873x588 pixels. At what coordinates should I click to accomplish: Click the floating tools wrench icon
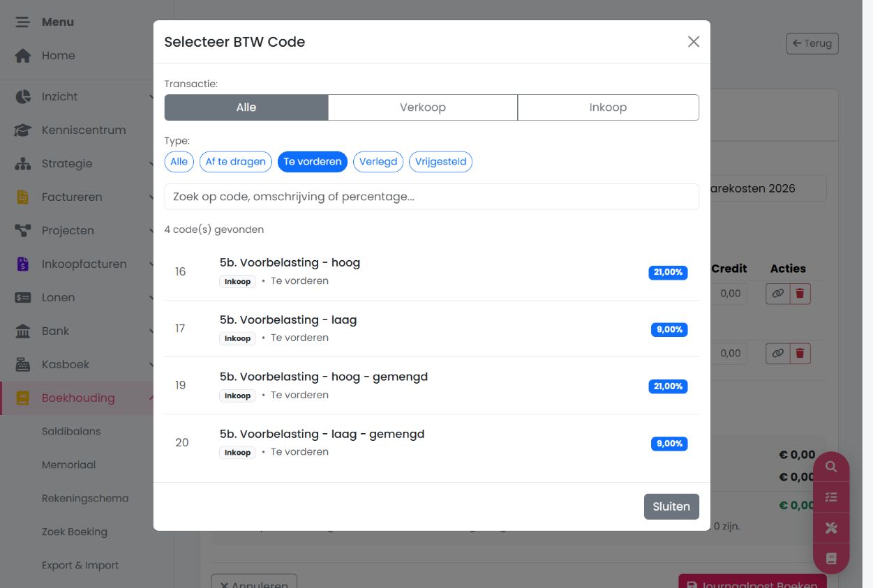click(x=830, y=528)
